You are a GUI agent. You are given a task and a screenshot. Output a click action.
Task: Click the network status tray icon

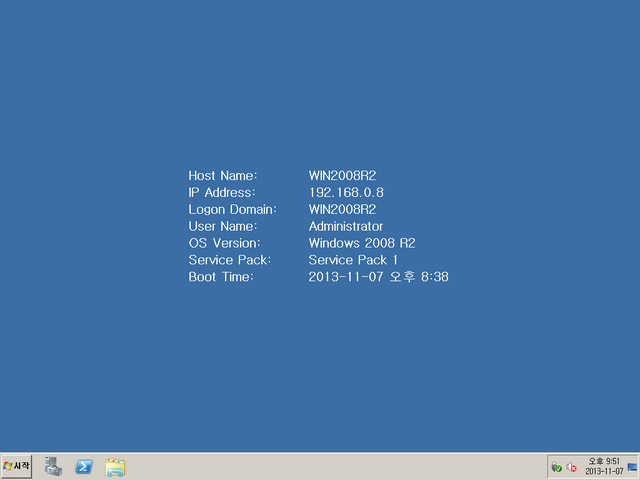556,467
